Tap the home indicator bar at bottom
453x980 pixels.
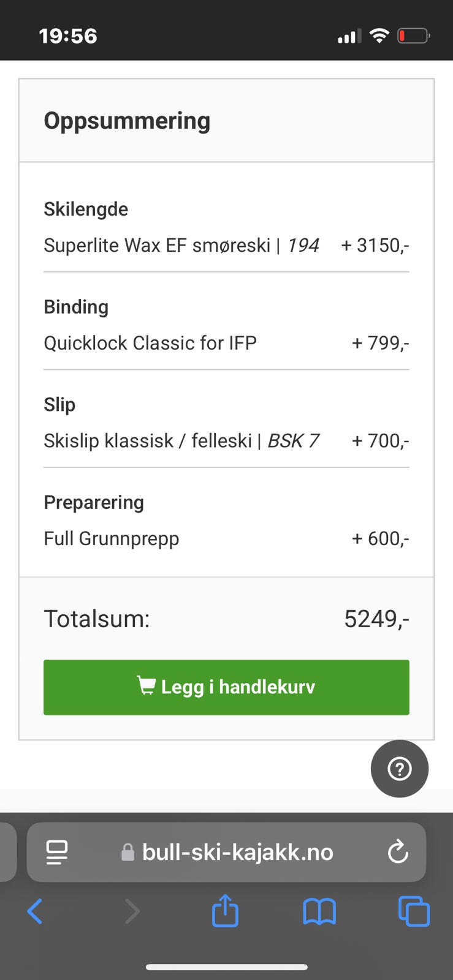pyautogui.click(x=226, y=950)
